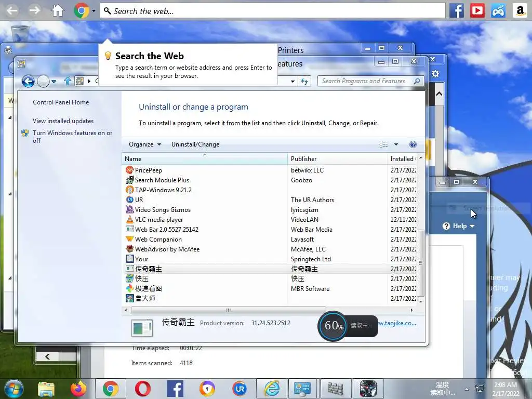The image size is (532, 399).
Task: Click the Windows Start button
Action: click(13, 389)
